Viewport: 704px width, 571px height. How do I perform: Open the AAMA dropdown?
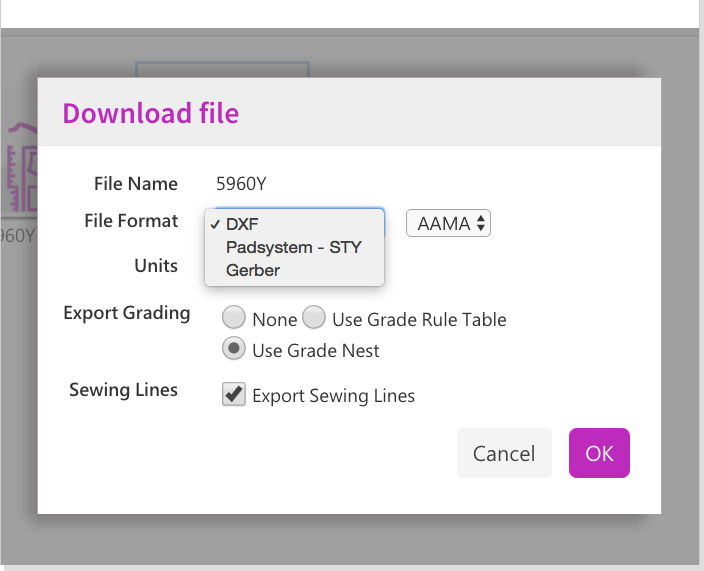point(448,224)
